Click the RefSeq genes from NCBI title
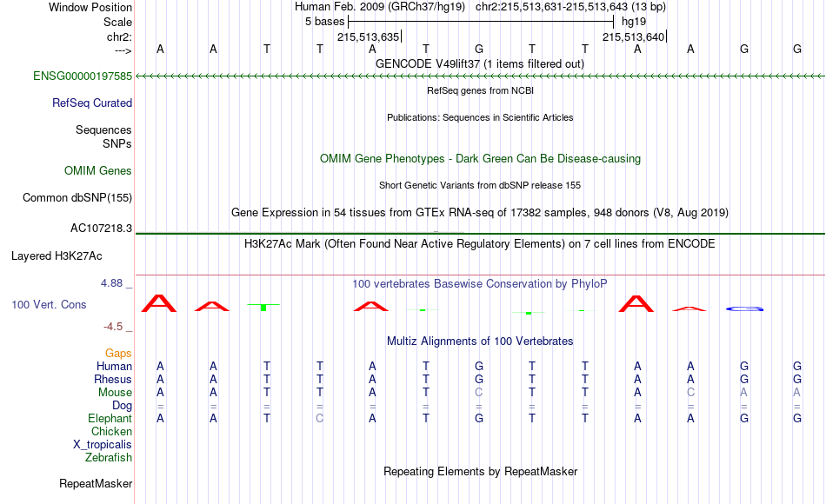The width and height of the screenshot is (826, 504). pyautogui.click(x=480, y=90)
